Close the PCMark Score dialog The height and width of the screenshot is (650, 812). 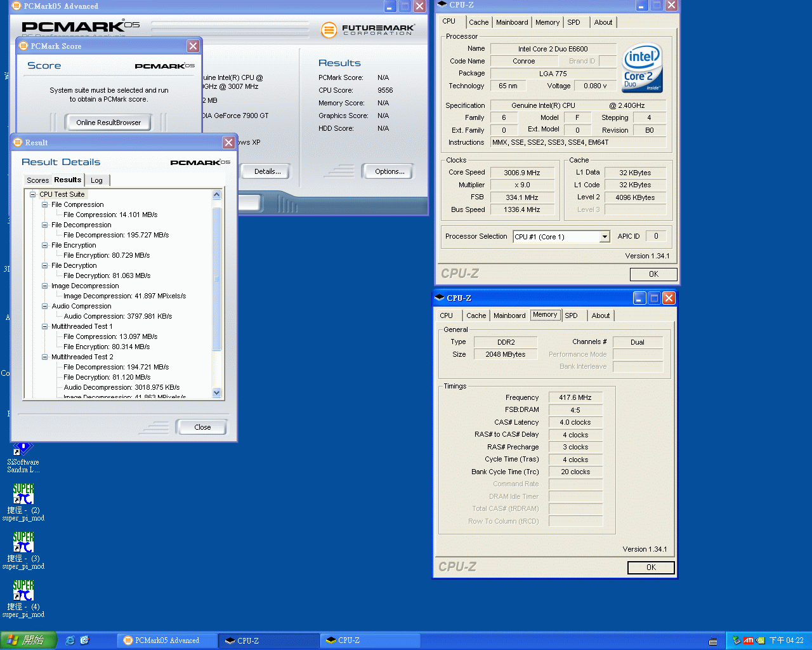click(193, 46)
